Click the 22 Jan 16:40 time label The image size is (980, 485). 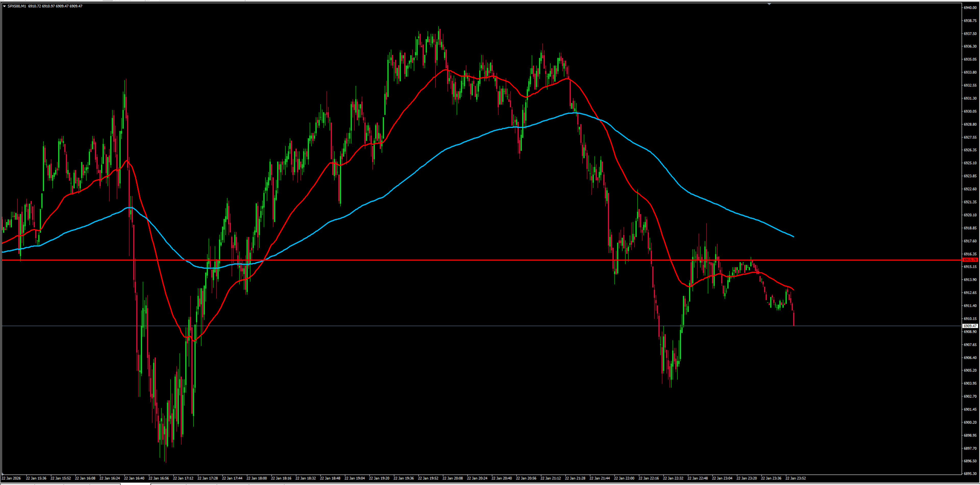134,478
